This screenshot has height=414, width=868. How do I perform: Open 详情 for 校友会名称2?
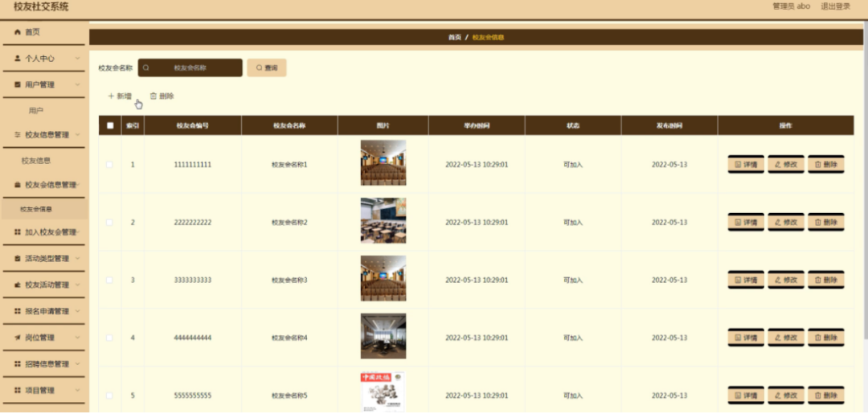pos(746,222)
